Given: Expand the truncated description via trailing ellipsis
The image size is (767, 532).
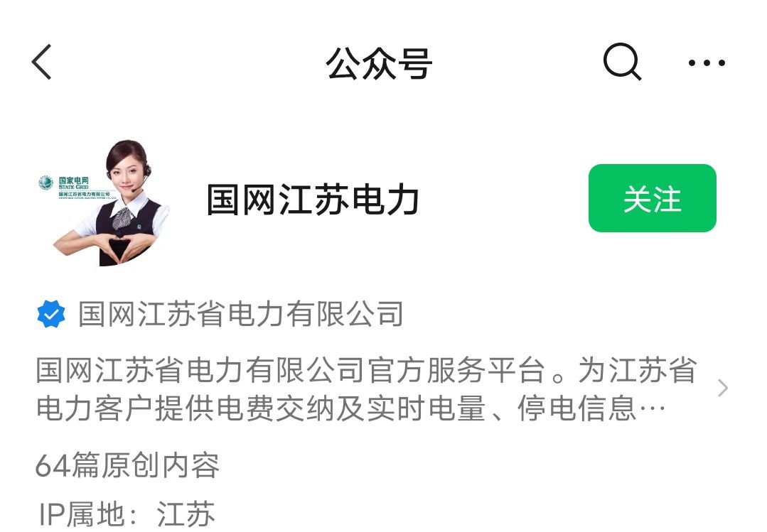Looking at the screenshot, I should [653, 409].
